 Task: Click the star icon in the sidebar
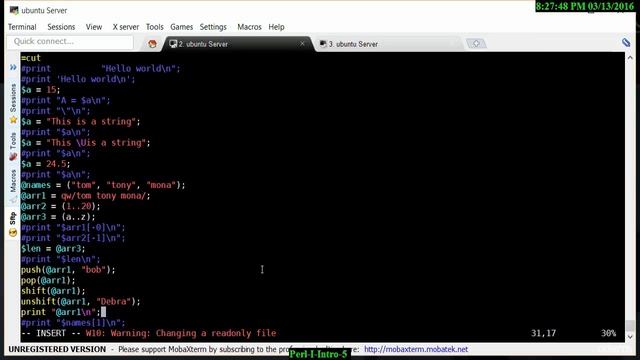point(13,120)
